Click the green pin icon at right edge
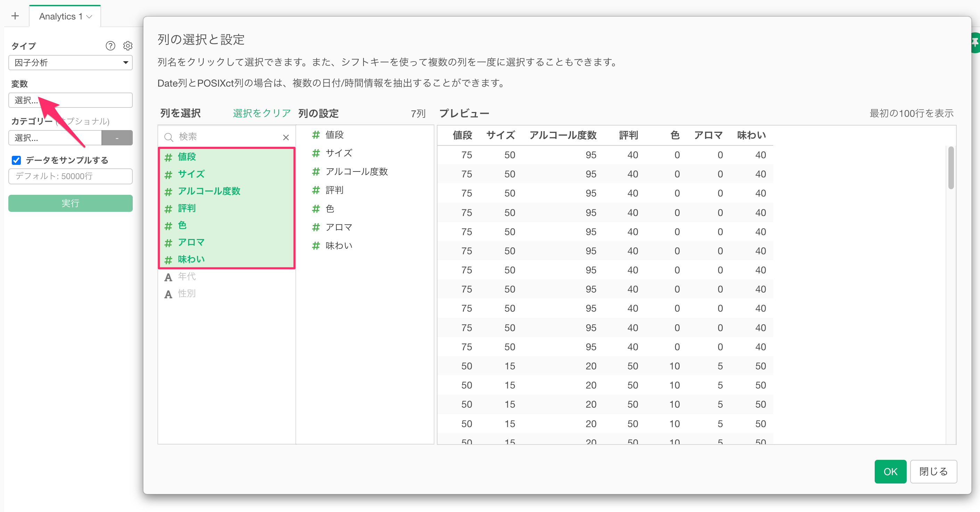The width and height of the screenshot is (980, 512). click(x=975, y=43)
